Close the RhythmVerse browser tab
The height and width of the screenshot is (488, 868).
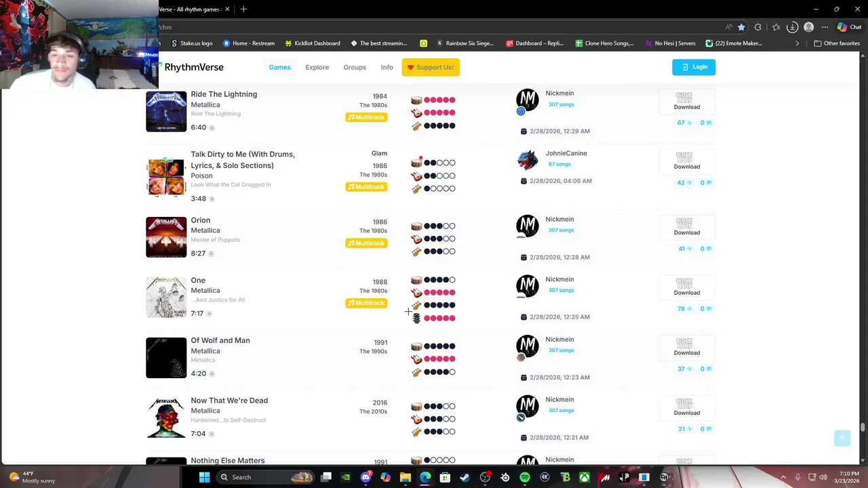click(227, 9)
